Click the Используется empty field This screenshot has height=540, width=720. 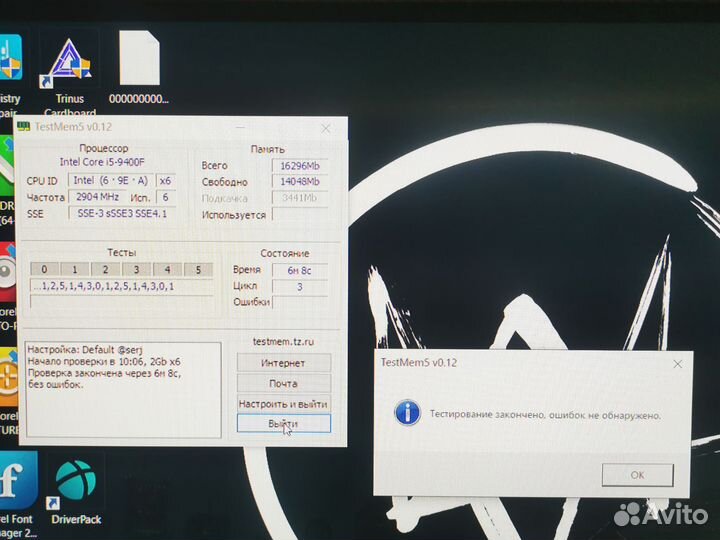(300, 214)
